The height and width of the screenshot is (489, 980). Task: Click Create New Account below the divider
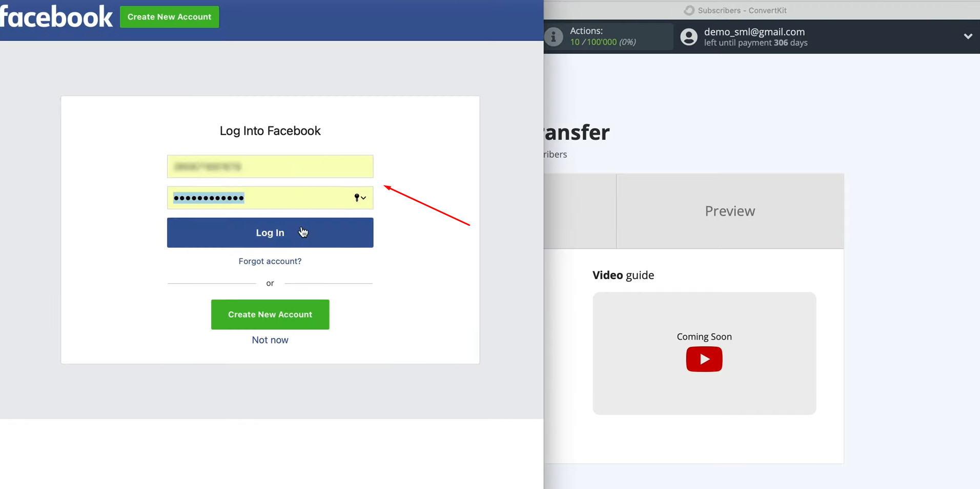(x=270, y=314)
